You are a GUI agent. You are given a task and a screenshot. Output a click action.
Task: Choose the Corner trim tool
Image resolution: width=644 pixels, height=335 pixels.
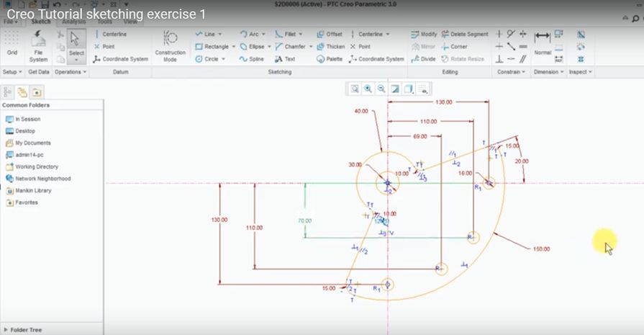point(454,46)
